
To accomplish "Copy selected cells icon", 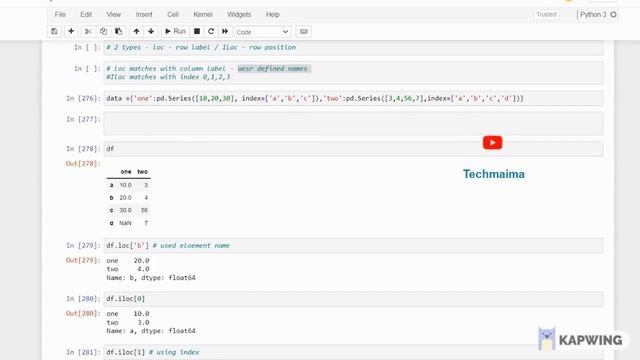I will 103,31.
